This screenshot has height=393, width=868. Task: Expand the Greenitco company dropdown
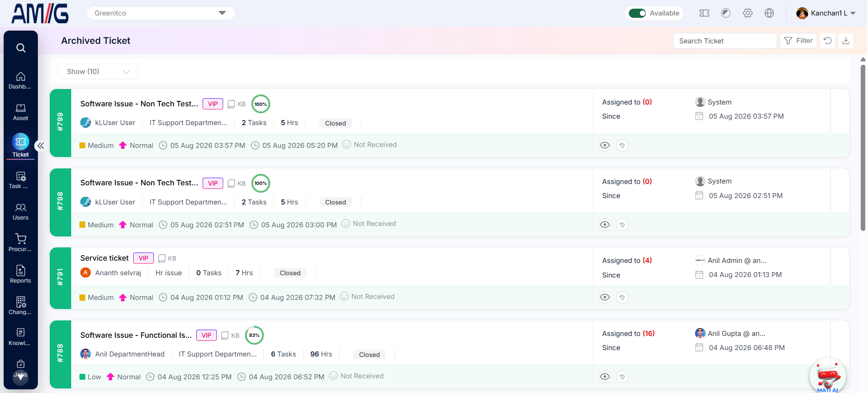pos(161,13)
